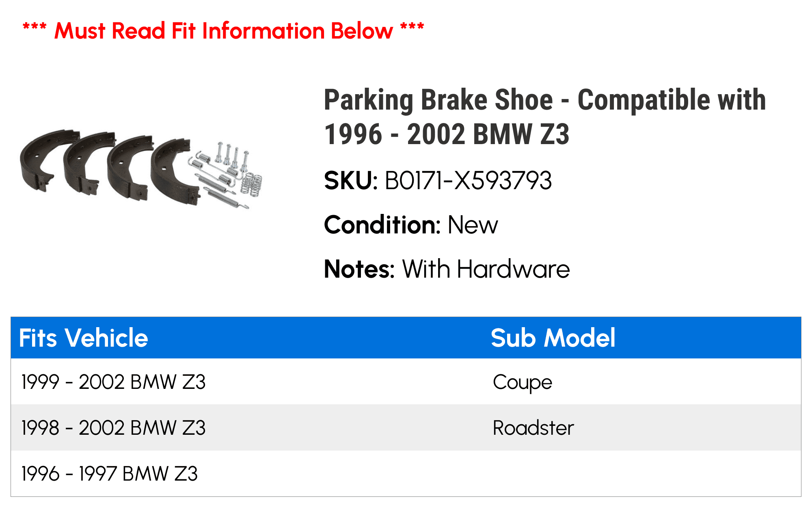The width and height of the screenshot is (812, 507).
Task: Click the Condition: New line
Action: click(x=411, y=225)
